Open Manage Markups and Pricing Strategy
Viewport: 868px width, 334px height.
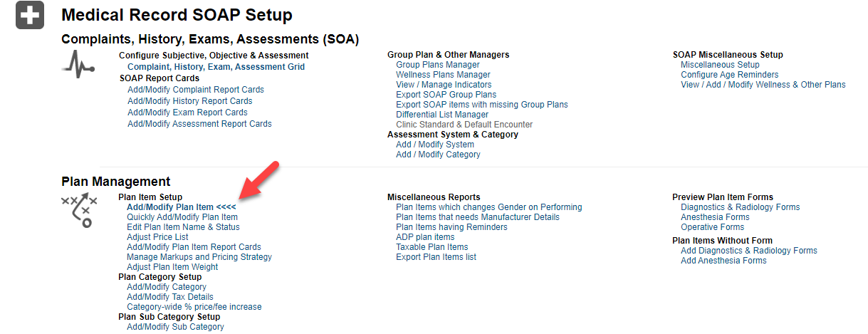point(199,257)
